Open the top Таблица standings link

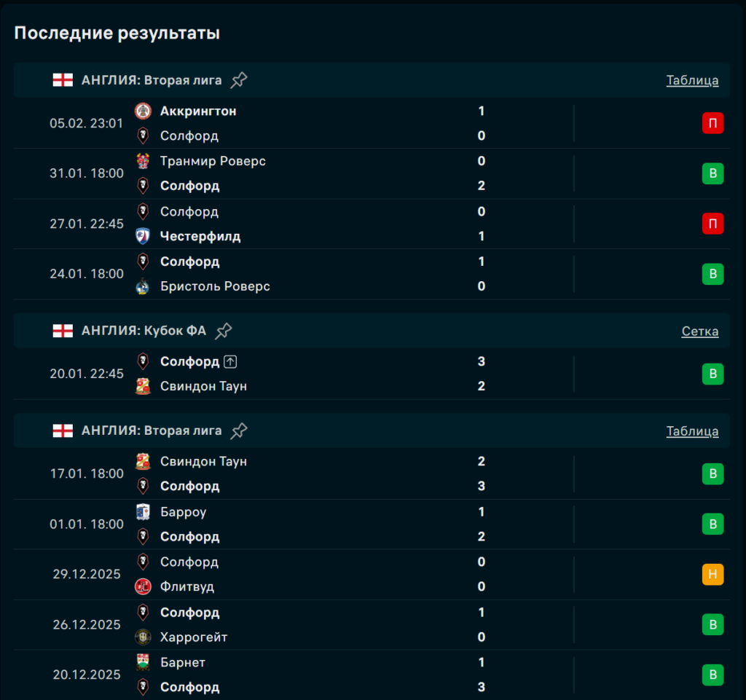tap(692, 80)
